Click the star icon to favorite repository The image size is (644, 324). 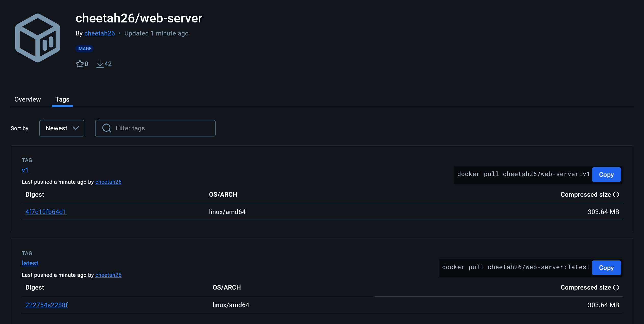coord(79,64)
